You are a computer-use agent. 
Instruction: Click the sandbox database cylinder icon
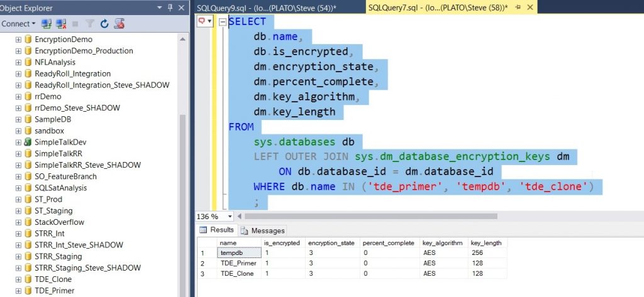click(28, 131)
